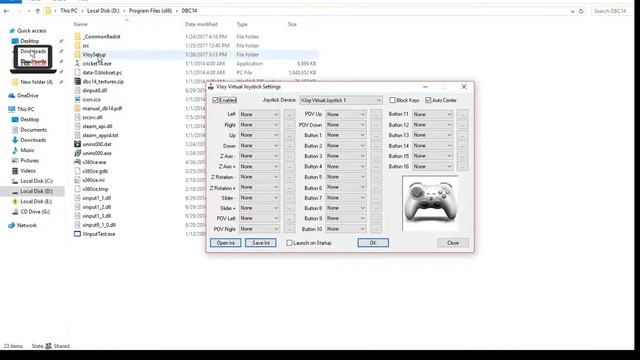
Task: Select the x360ce.ini file
Action: click(x=93, y=180)
